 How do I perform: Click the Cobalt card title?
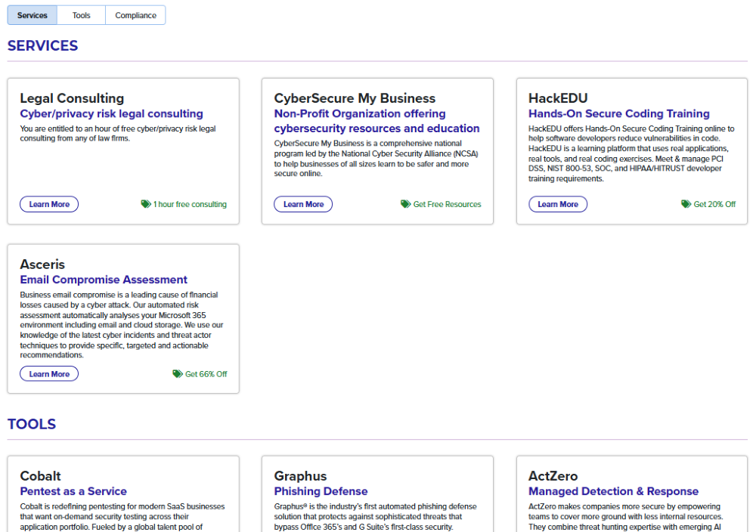point(41,476)
